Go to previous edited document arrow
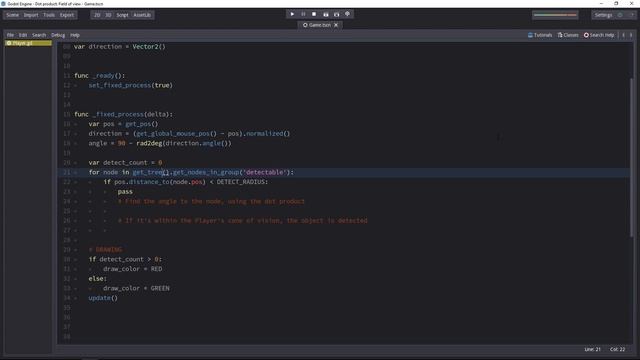Screen dimensions: 640x360 (x=623, y=35)
